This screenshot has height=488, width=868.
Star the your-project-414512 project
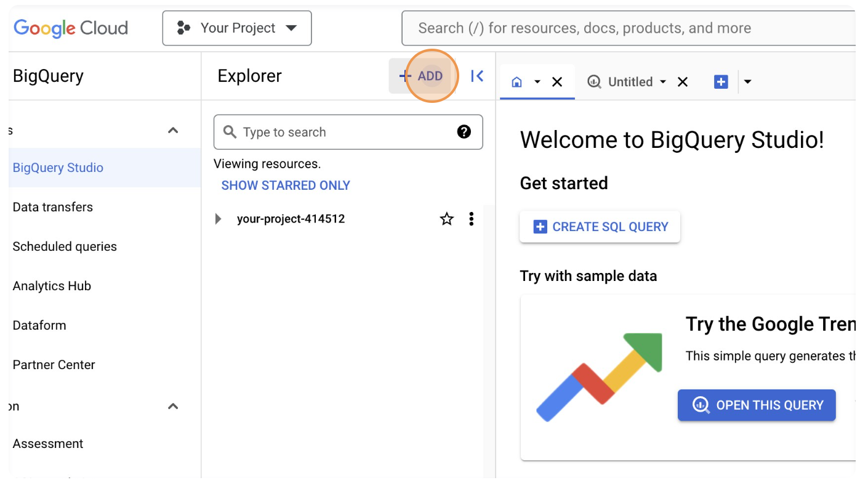[447, 219]
